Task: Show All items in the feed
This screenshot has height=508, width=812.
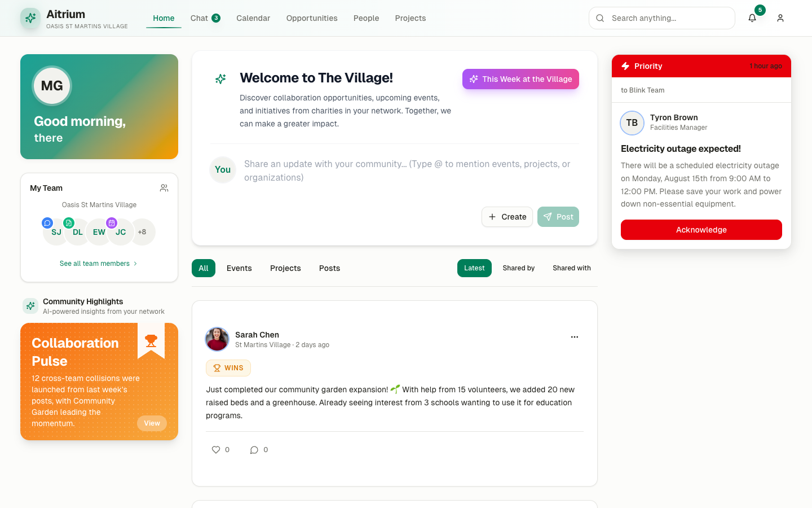Action: (204, 268)
